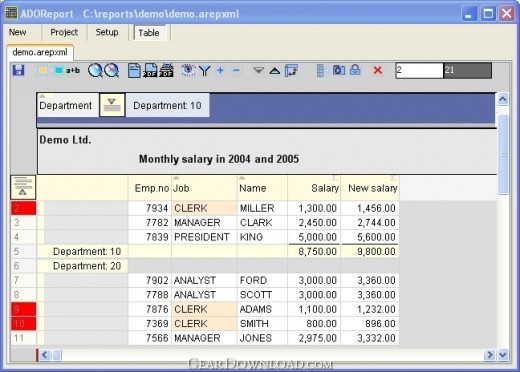Click the blue plus icon

[220, 70]
